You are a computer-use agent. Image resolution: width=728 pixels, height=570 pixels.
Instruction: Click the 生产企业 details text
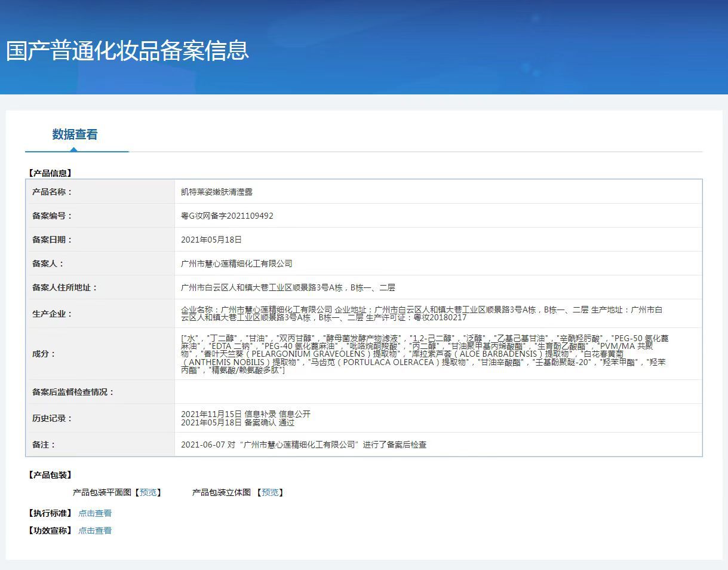pyautogui.click(x=421, y=313)
